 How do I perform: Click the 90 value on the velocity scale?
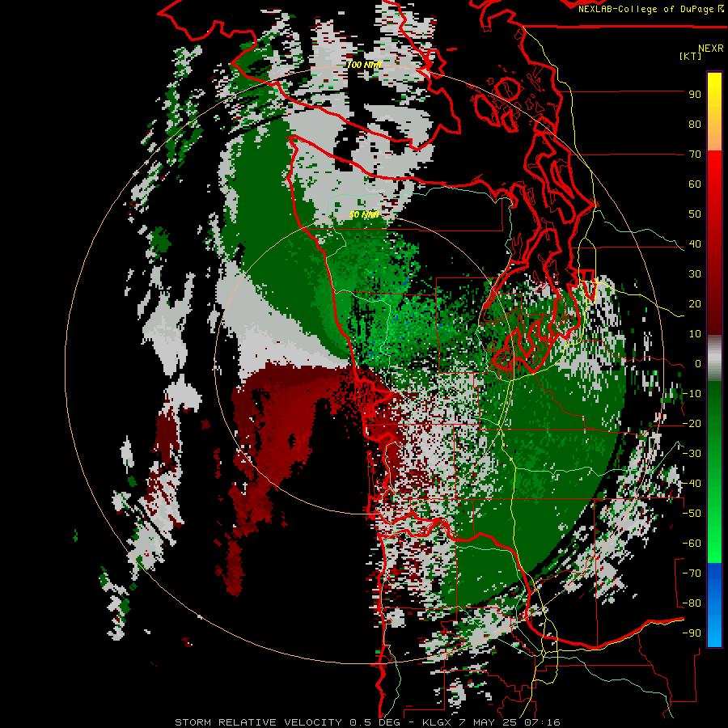pyautogui.click(x=695, y=95)
